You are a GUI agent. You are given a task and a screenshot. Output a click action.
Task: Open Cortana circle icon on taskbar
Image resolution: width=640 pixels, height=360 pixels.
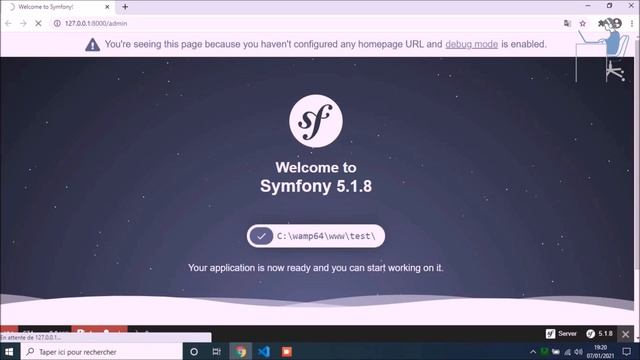(194, 351)
